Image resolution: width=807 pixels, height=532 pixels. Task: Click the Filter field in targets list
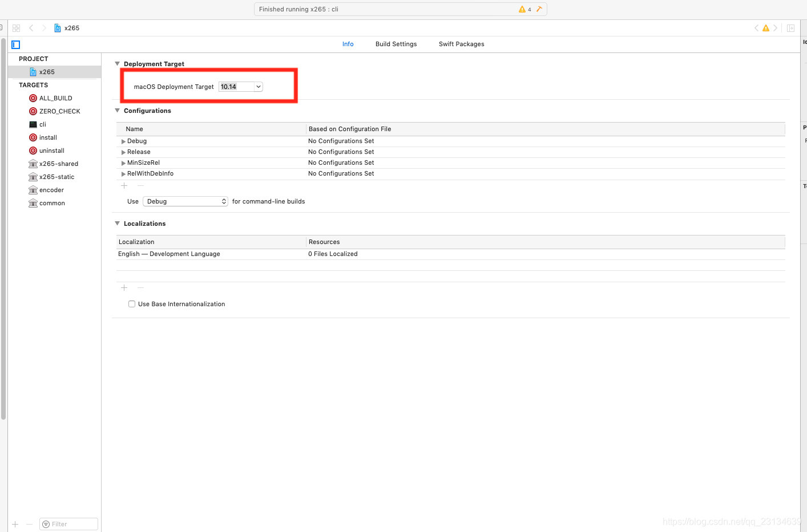click(x=68, y=524)
